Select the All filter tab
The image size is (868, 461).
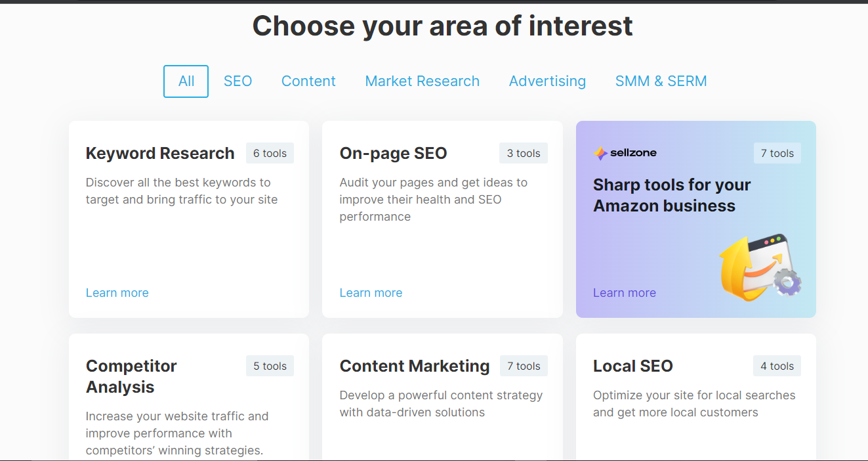click(186, 81)
